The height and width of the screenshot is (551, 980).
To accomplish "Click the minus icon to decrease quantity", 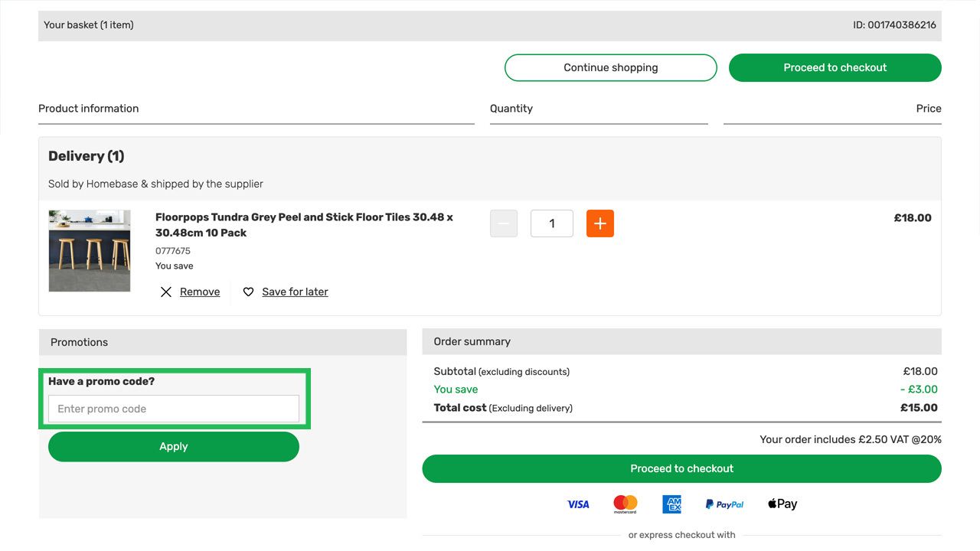I will tap(503, 223).
